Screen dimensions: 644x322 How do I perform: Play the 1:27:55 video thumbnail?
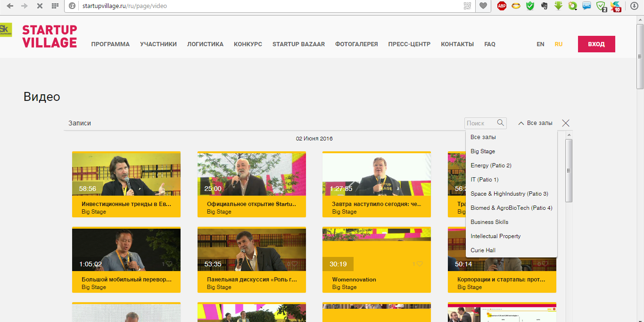tap(377, 174)
